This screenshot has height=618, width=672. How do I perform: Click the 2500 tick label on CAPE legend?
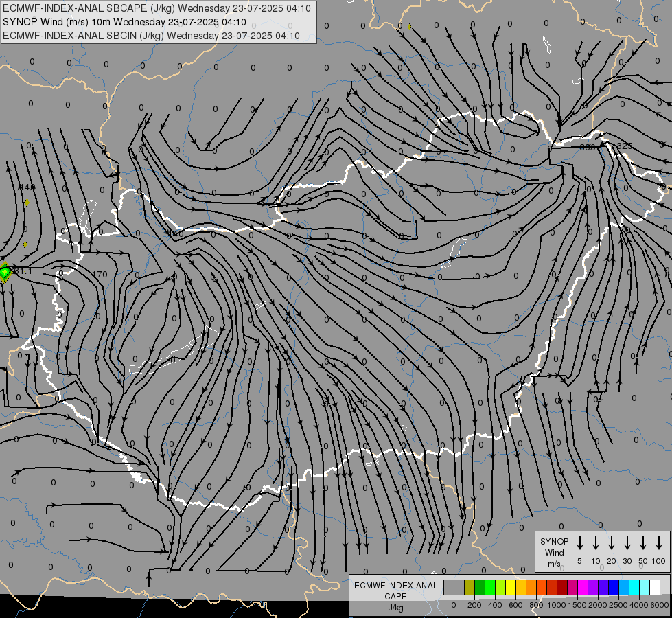(x=618, y=605)
